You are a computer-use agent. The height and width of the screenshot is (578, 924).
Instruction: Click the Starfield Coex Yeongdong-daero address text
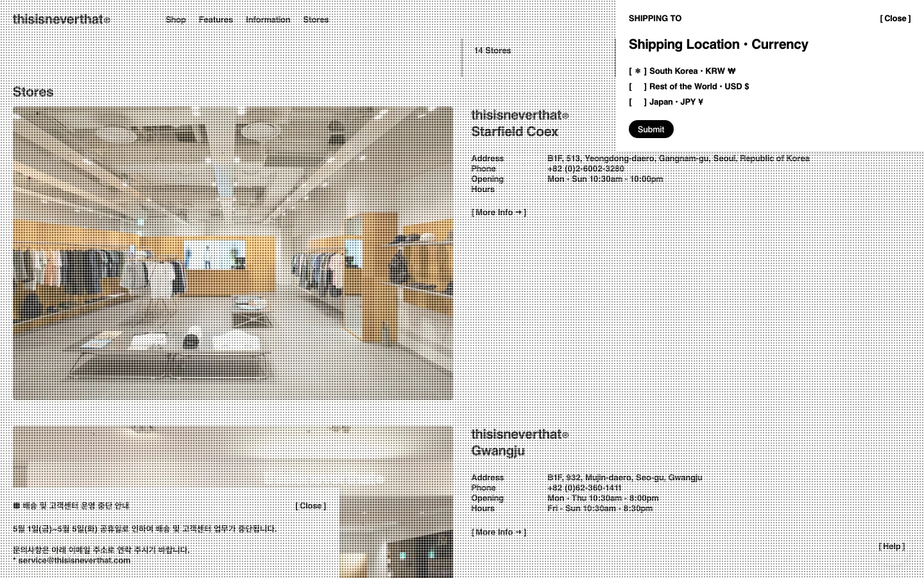point(678,159)
